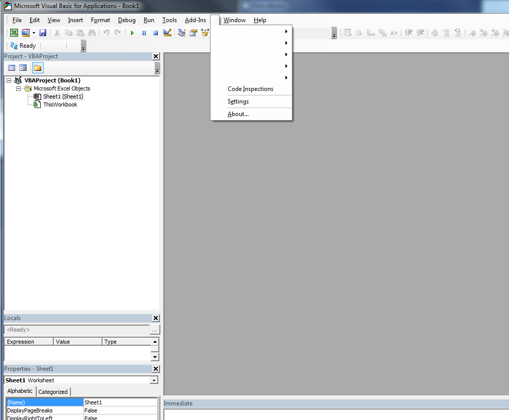Screen dimensions: 509x420
Task: Click the Cut scissors icon
Action: pyautogui.click(x=57, y=33)
